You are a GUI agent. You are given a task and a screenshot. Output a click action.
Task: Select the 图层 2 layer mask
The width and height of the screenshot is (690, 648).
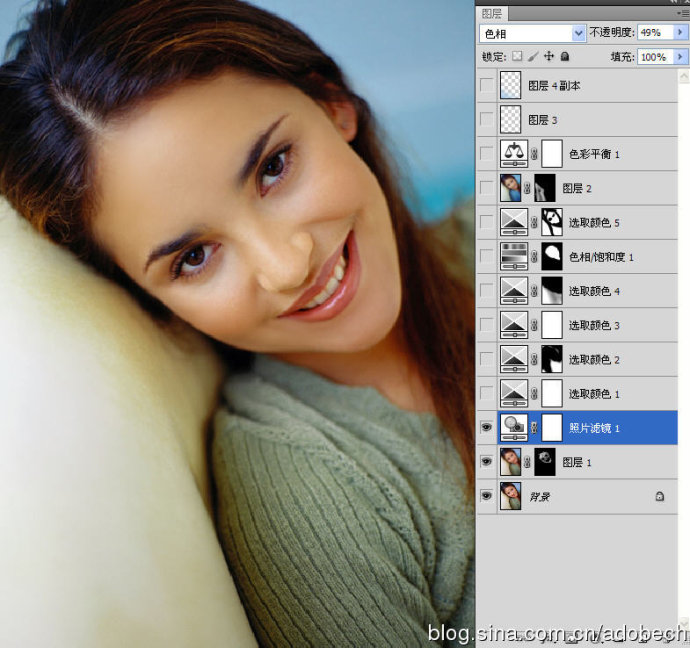545,188
